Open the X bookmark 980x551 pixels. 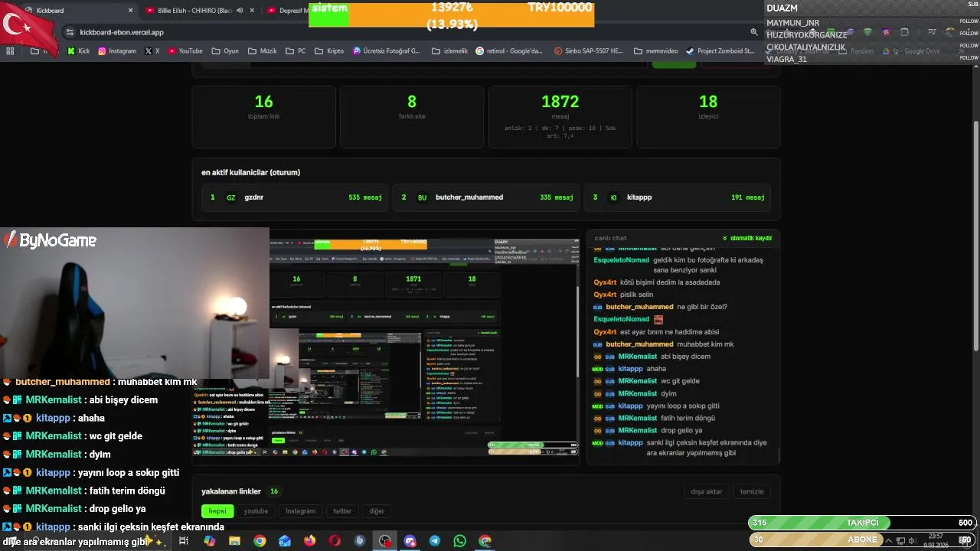tap(152, 51)
